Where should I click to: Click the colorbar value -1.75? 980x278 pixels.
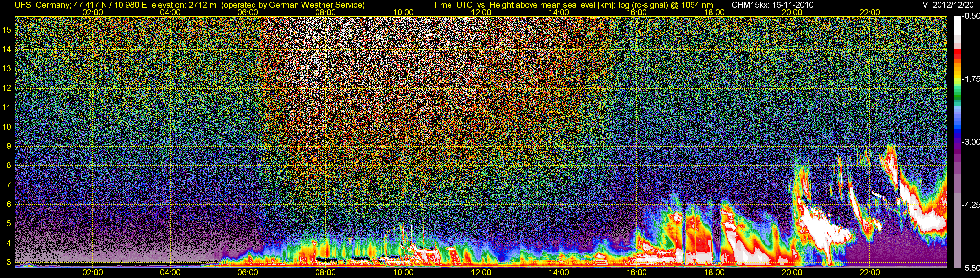(x=971, y=79)
